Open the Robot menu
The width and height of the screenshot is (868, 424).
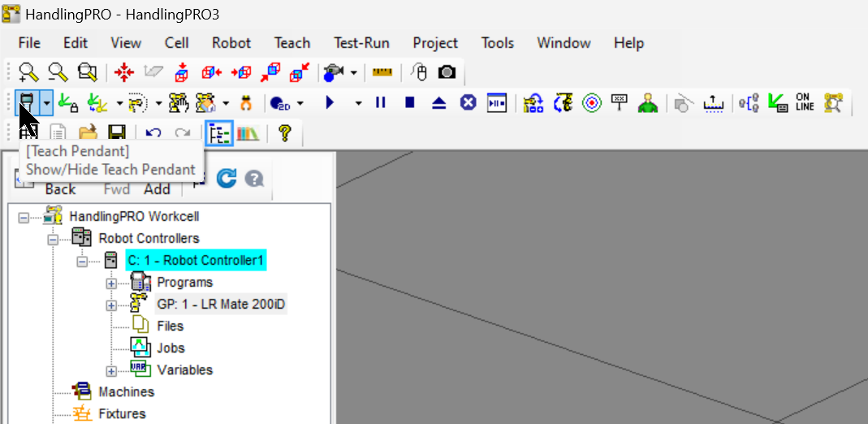pos(231,42)
